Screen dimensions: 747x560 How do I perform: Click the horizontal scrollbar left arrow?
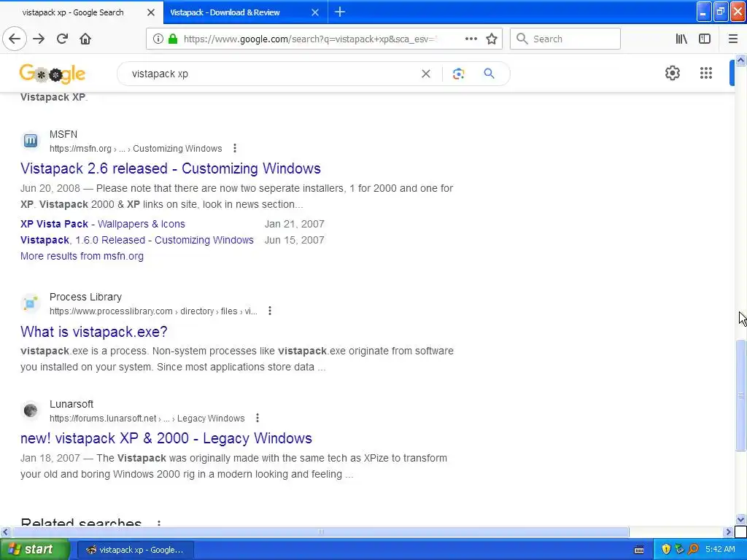[x=5, y=532]
